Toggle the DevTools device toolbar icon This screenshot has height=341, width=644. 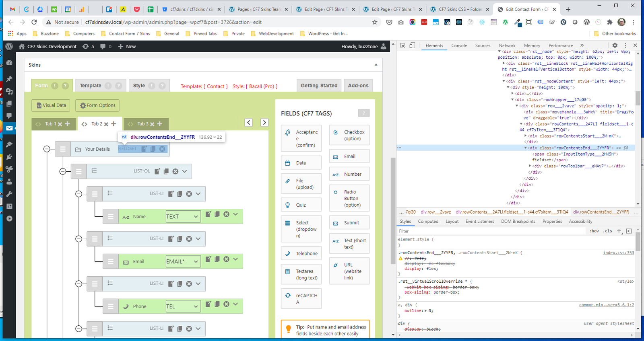[x=412, y=45]
